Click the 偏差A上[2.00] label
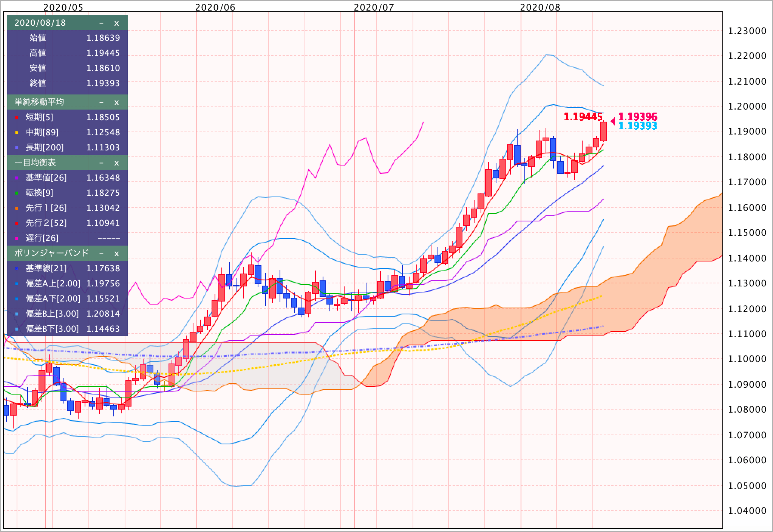This screenshot has width=773, height=532. (53, 284)
